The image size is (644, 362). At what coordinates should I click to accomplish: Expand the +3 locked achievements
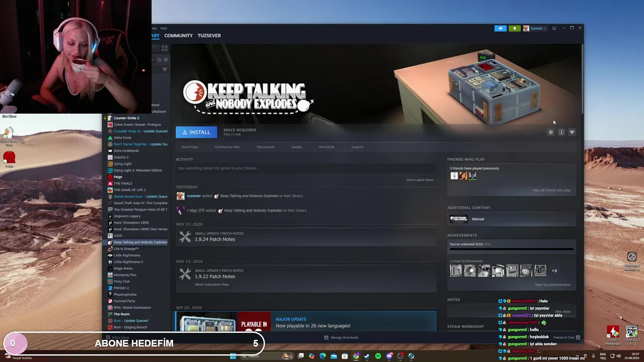554,270
